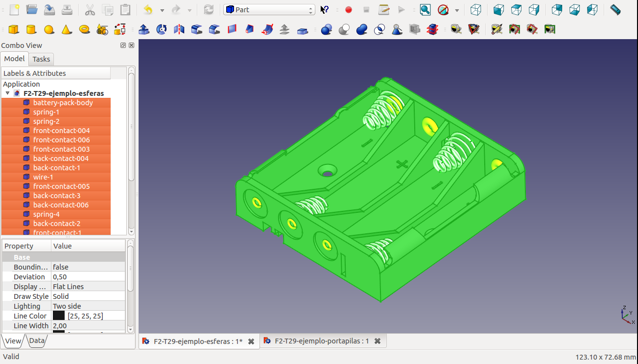Viewport: 638px width, 364px height.
Task: Toggle floating of Combo View panel
Action: click(123, 45)
